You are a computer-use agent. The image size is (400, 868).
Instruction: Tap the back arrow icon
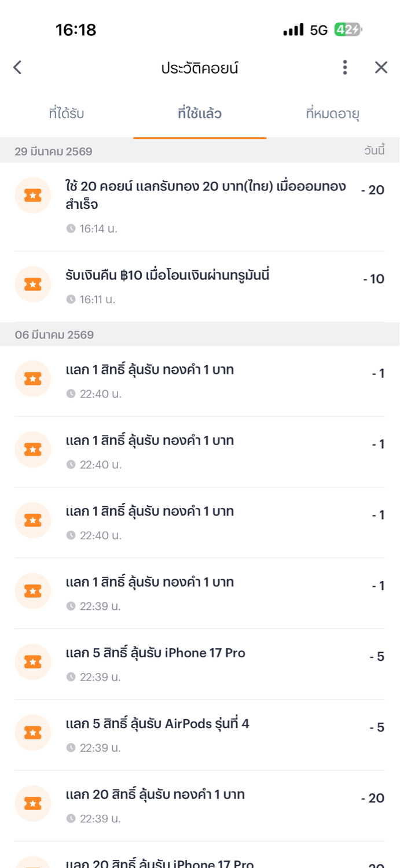[x=17, y=68]
